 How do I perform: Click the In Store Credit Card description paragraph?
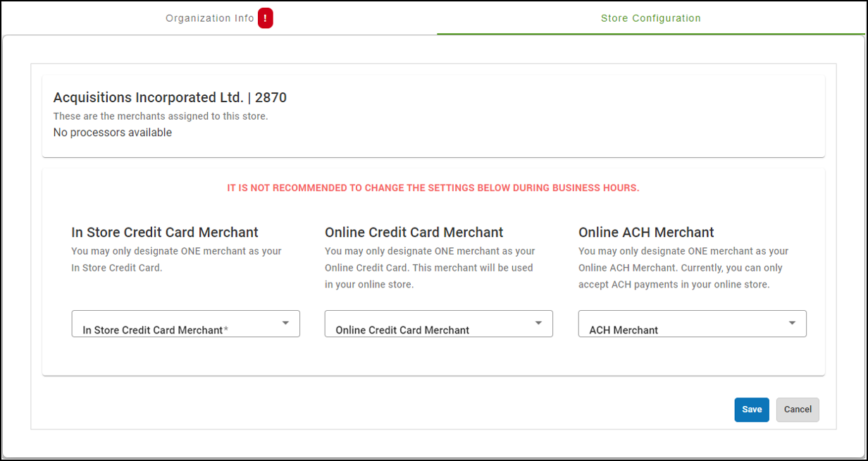[x=176, y=259]
